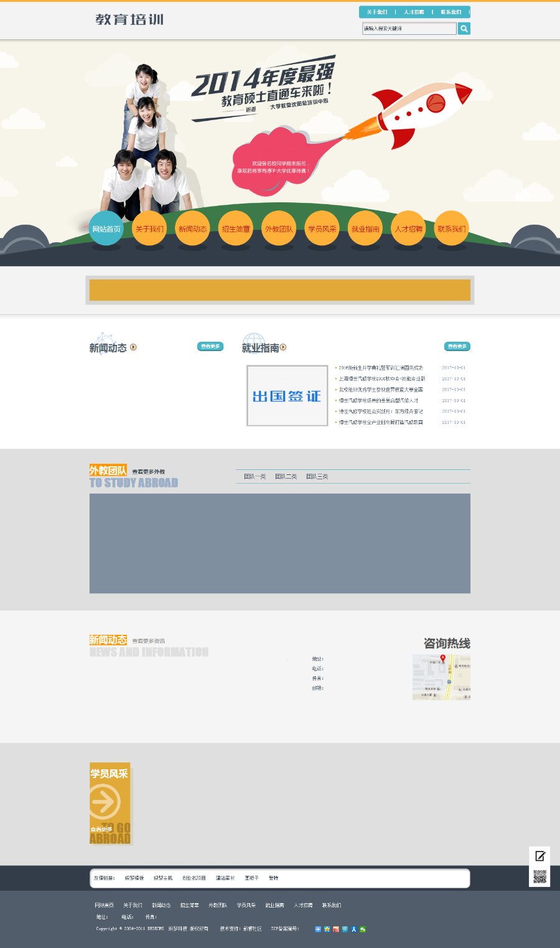Open article 博世汽修学校培养的是复合型汽修人才
Viewport: 560px width, 948px height.
(378, 400)
